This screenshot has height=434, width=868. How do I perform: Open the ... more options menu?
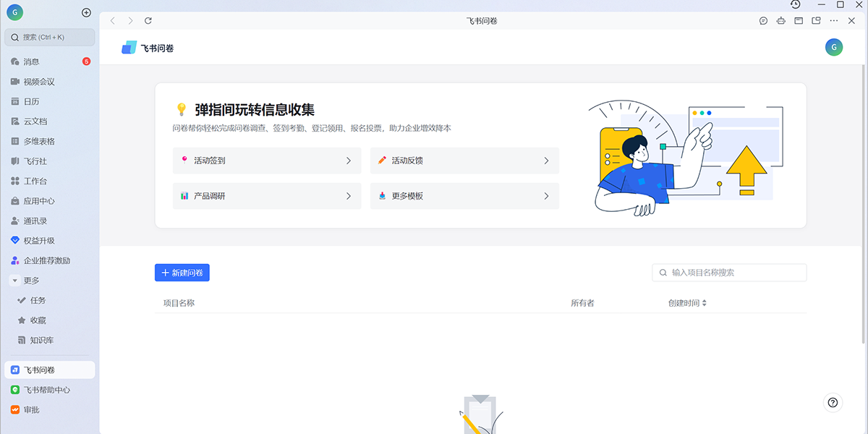pos(835,20)
